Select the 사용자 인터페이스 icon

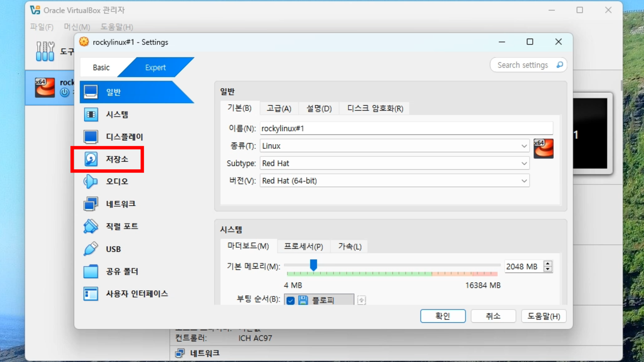click(91, 294)
